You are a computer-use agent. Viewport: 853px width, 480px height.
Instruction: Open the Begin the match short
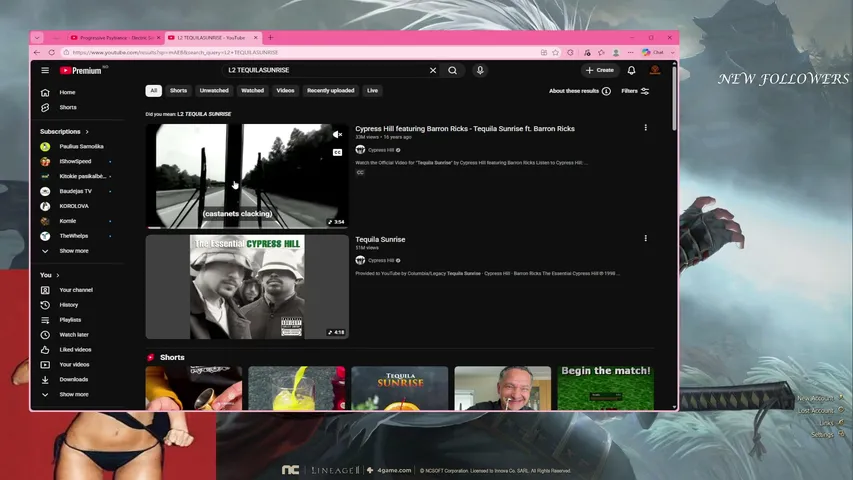pyautogui.click(x=605, y=388)
